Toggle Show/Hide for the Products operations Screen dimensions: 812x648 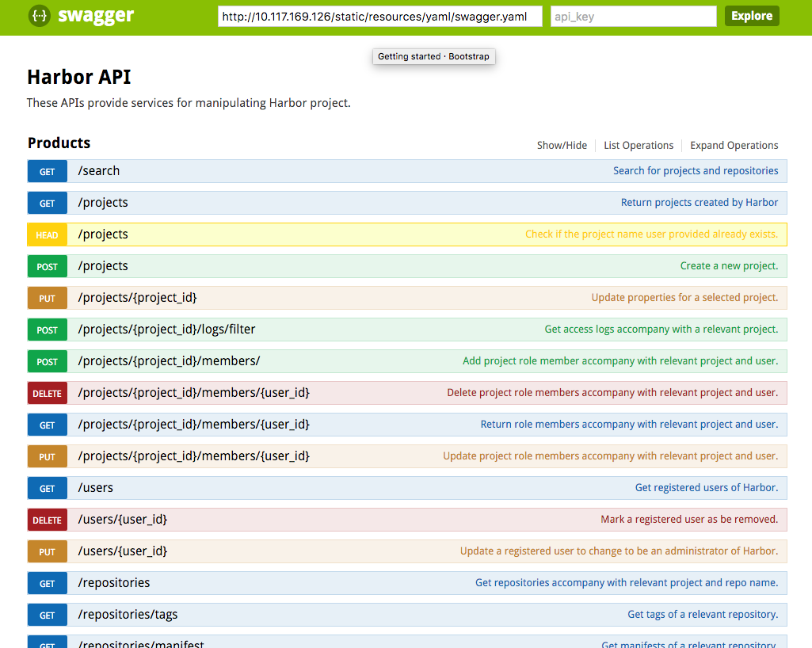pos(562,145)
